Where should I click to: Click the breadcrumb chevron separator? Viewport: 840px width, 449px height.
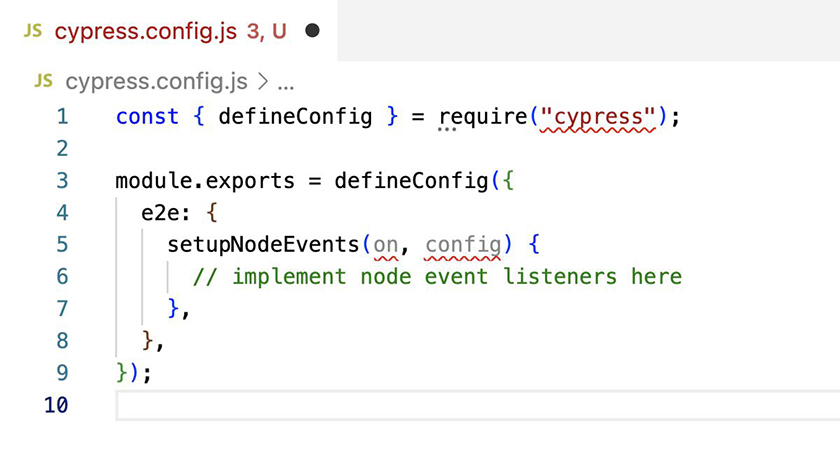(262, 82)
